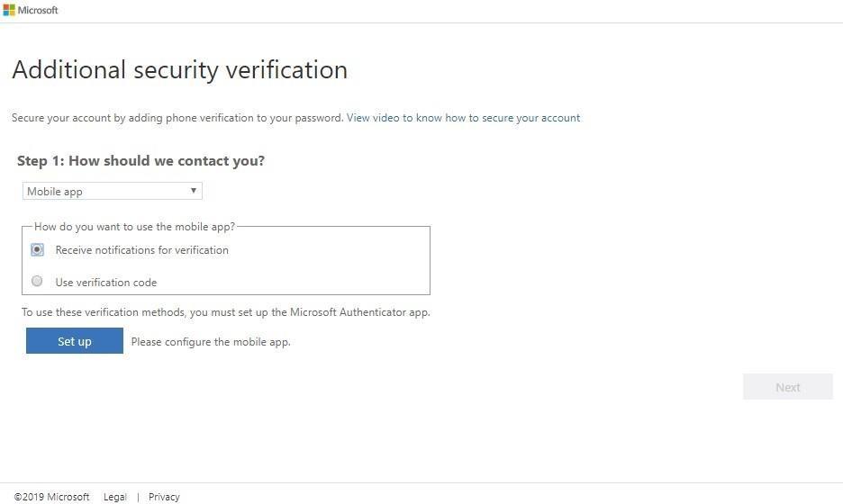Click the Secure your account description text

tap(177, 118)
